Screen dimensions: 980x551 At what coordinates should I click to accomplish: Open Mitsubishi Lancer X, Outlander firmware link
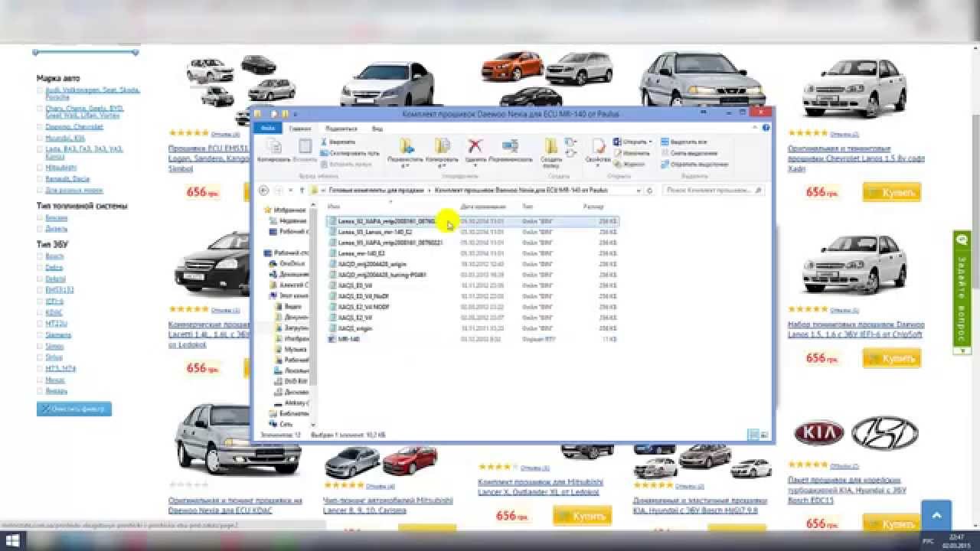(x=541, y=487)
